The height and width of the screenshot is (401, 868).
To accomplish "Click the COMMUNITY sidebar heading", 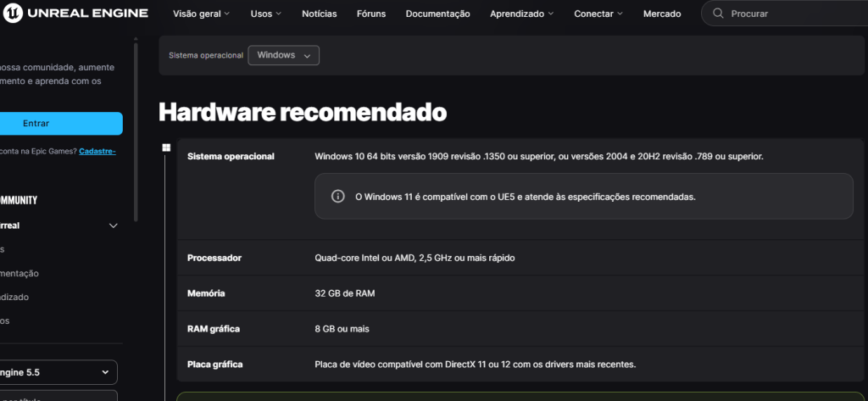I will tap(19, 200).
